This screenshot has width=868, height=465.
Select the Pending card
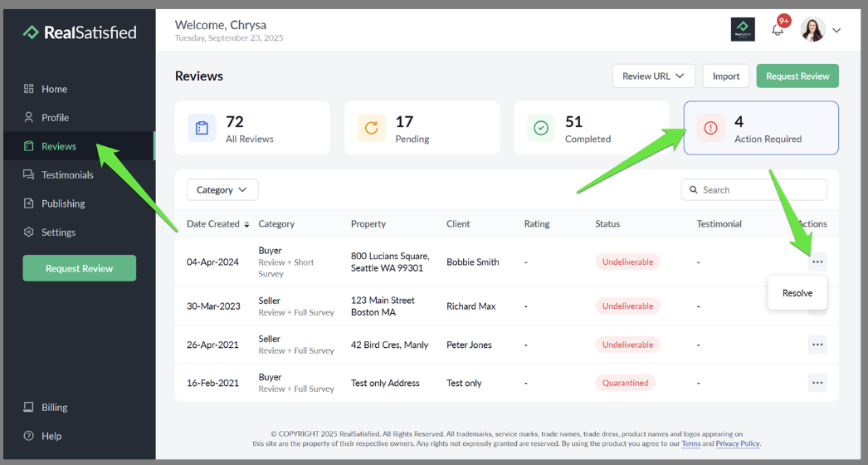(422, 128)
